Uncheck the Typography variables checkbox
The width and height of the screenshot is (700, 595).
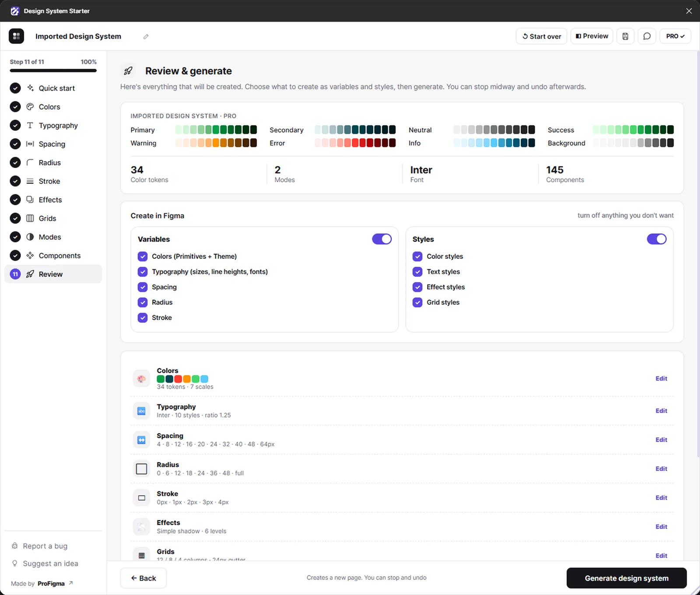tap(143, 272)
